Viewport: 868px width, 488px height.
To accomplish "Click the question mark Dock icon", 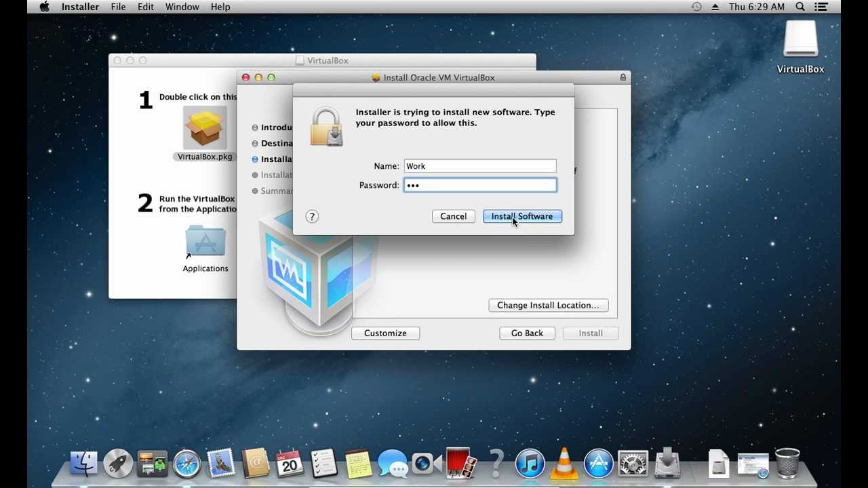I will point(496,464).
